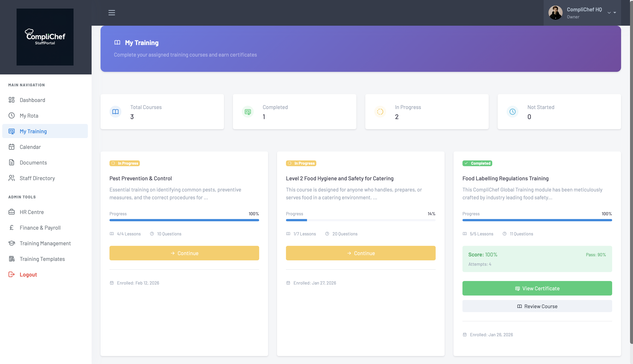Click the Staff Directory people icon
Viewport: 633px width, 364px height.
[x=12, y=178]
